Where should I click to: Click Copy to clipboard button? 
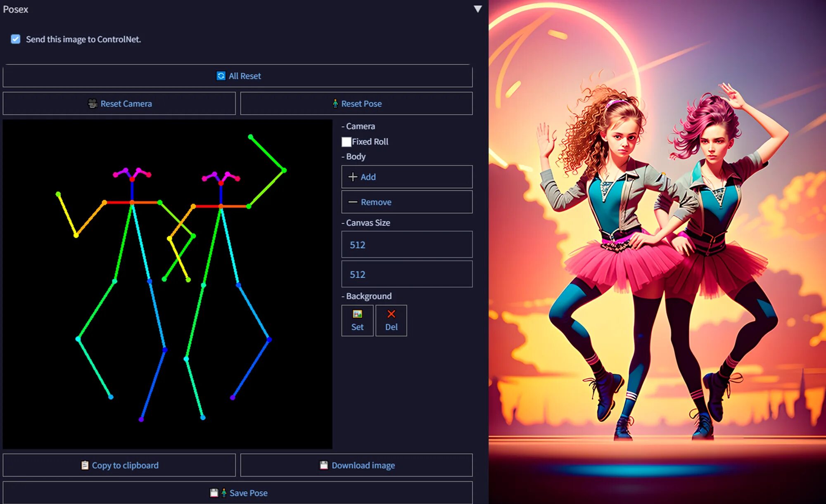119,465
